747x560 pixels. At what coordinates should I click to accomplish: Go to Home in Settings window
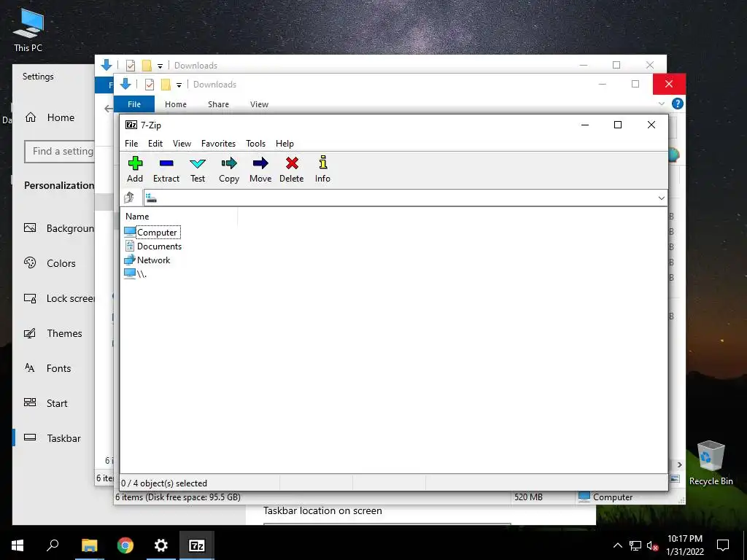coord(50,117)
